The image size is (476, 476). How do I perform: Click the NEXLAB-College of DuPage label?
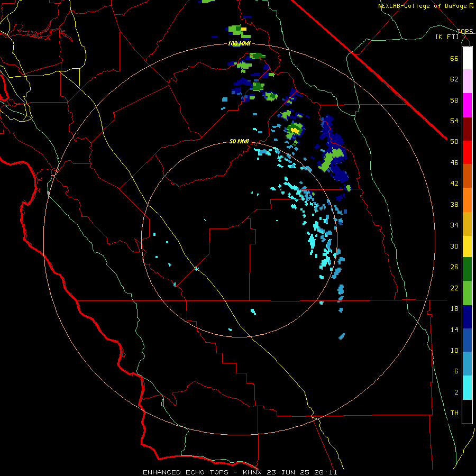click(x=422, y=6)
